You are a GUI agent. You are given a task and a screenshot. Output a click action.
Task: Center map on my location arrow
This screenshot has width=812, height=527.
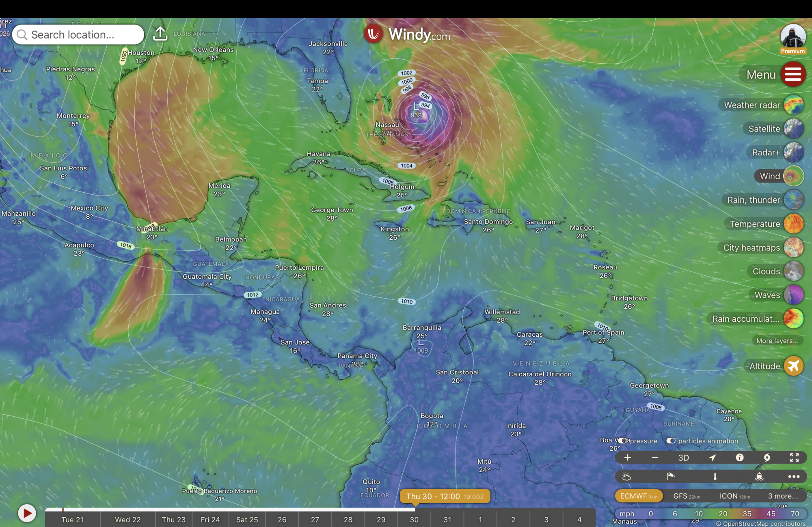coord(712,458)
